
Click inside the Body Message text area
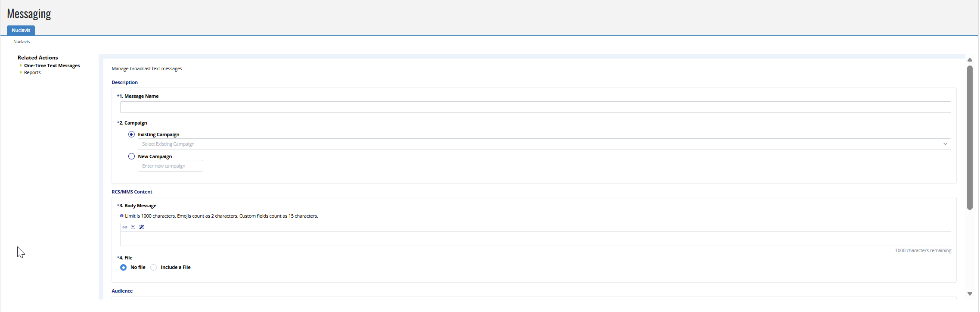pos(536,239)
